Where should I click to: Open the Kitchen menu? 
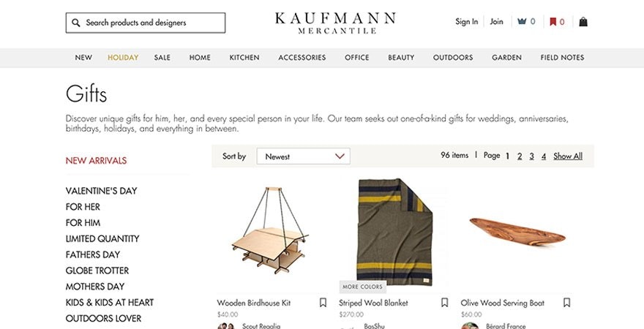pyautogui.click(x=244, y=58)
